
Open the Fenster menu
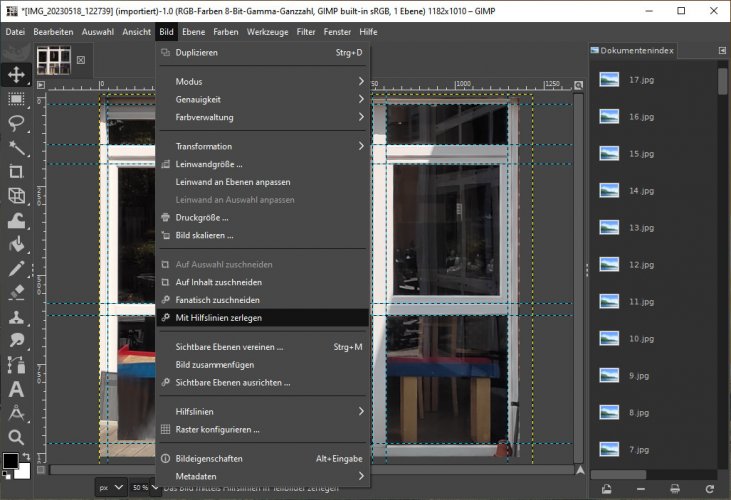pos(337,32)
